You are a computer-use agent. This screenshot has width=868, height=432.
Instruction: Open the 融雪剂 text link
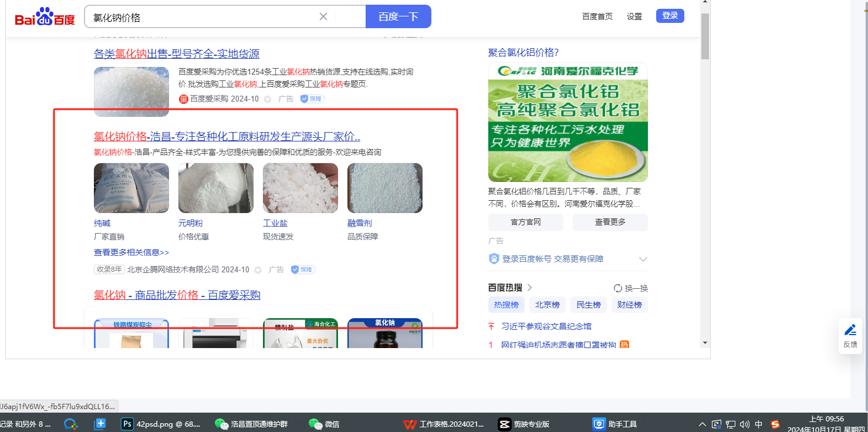pos(360,223)
